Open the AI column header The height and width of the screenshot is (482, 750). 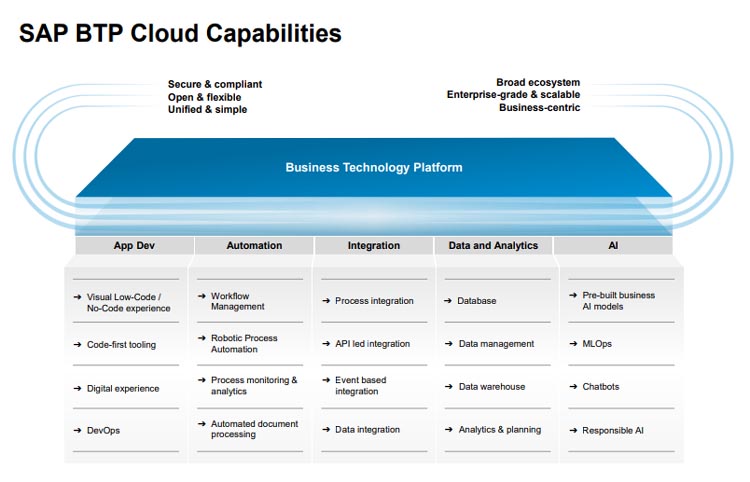[613, 245]
